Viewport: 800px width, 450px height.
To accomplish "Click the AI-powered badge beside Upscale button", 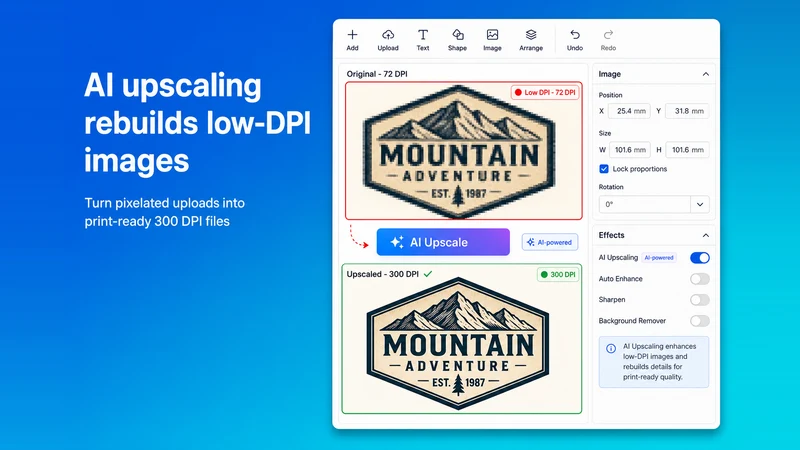I will [549, 242].
